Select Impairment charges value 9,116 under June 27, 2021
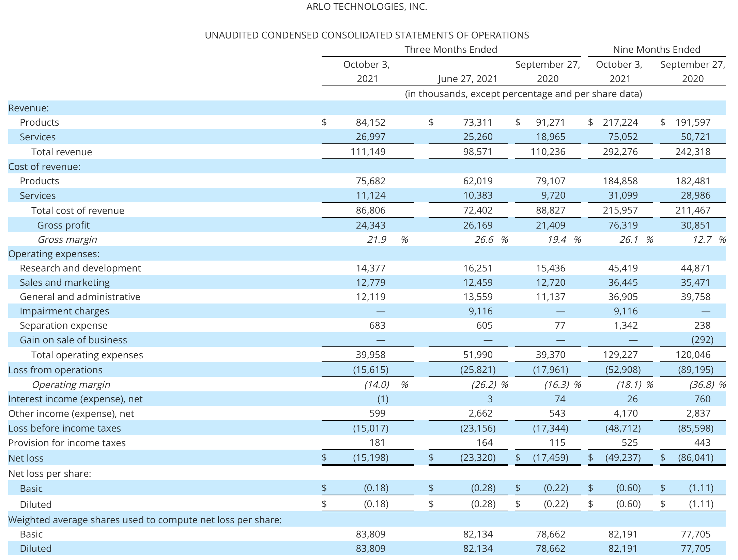Viewport: 738px width, 560px height. coord(480,311)
